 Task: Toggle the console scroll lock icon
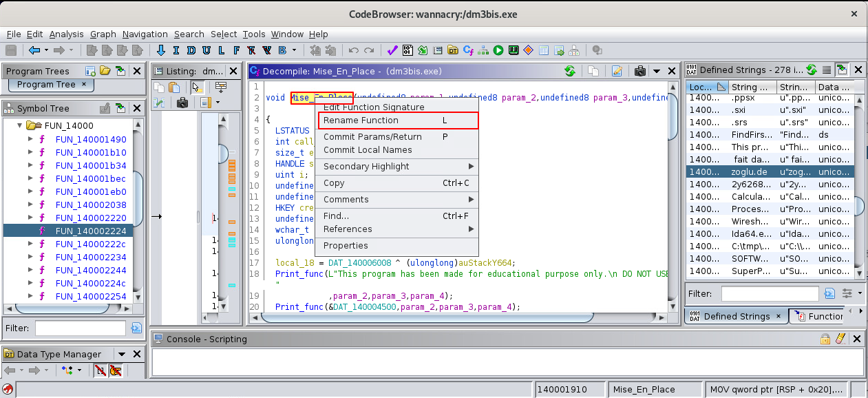(825, 339)
